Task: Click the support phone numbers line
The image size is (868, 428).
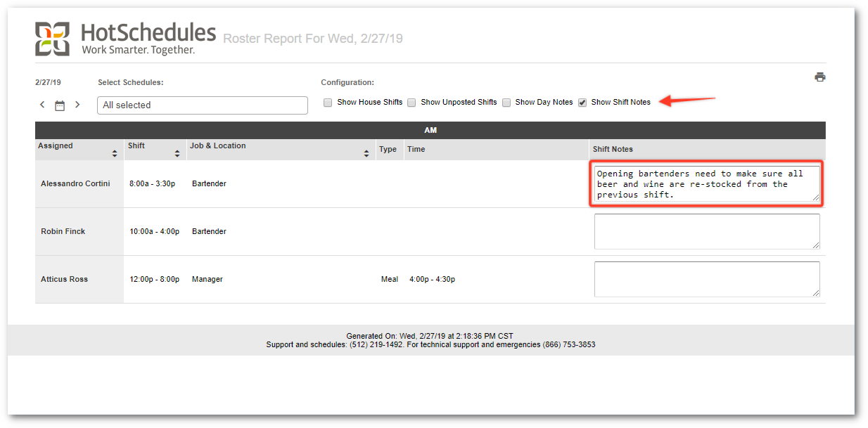Action: pyautogui.click(x=430, y=345)
